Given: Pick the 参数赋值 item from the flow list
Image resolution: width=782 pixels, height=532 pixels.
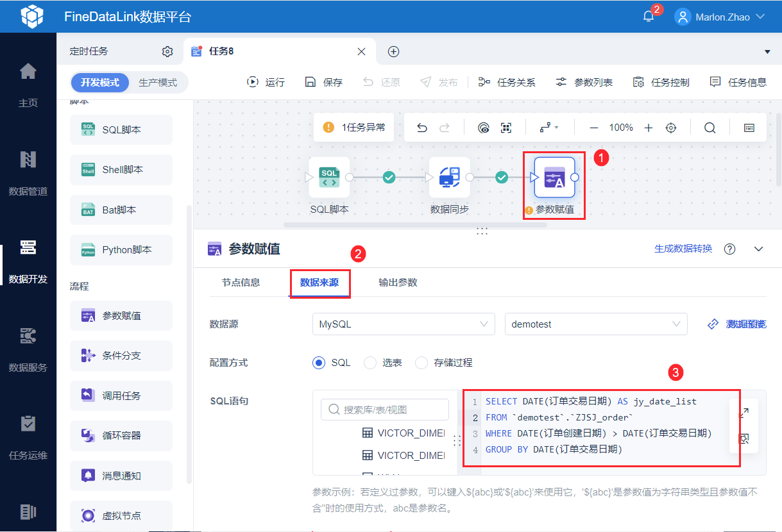Looking at the screenshot, I should 121,316.
